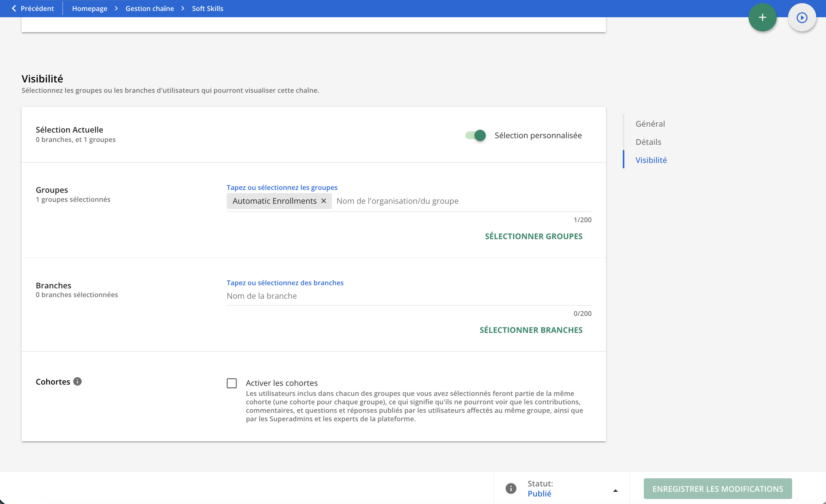Click the circular play preview icon
826x504 pixels.
click(802, 18)
